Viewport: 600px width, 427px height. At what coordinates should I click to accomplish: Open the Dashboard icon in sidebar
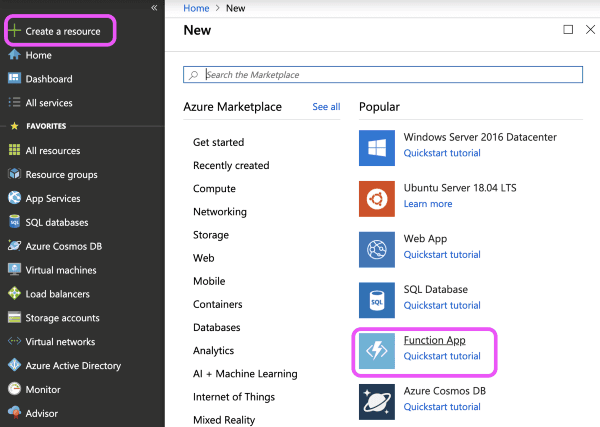14,78
